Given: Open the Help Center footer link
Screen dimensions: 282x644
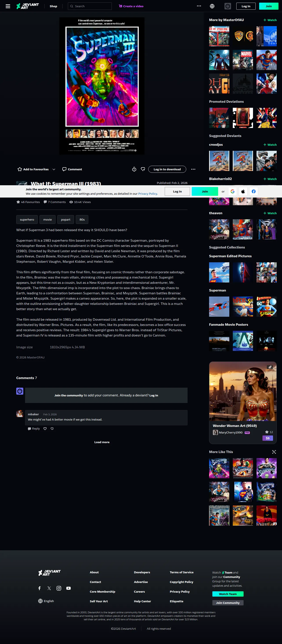Looking at the screenshot, I should (142, 601).
